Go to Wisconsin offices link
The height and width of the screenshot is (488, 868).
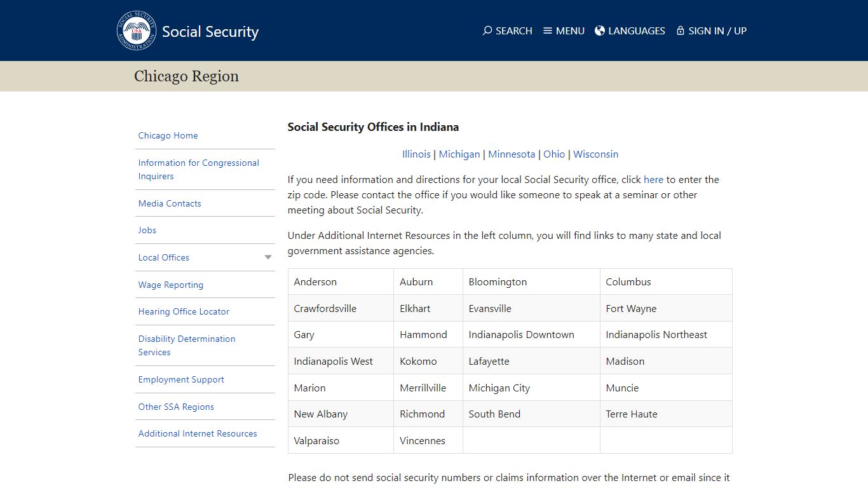pyautogui.click(x=596, y=154)
